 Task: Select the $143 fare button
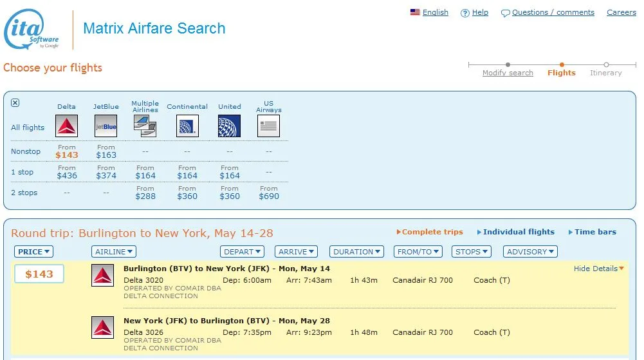39,274
